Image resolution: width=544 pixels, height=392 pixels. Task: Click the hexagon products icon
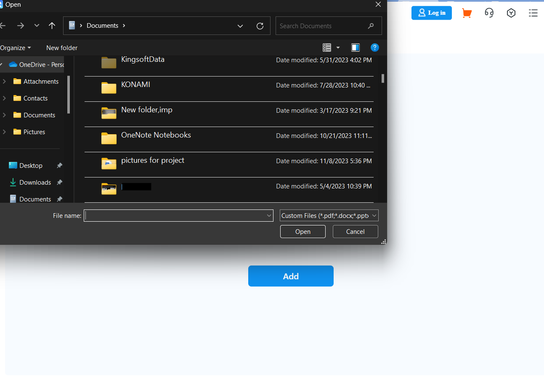[511, 13]
